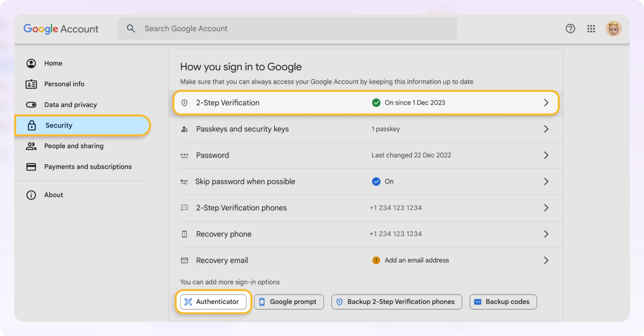Click the 2-Step Verification shield icon

(184, 102)
